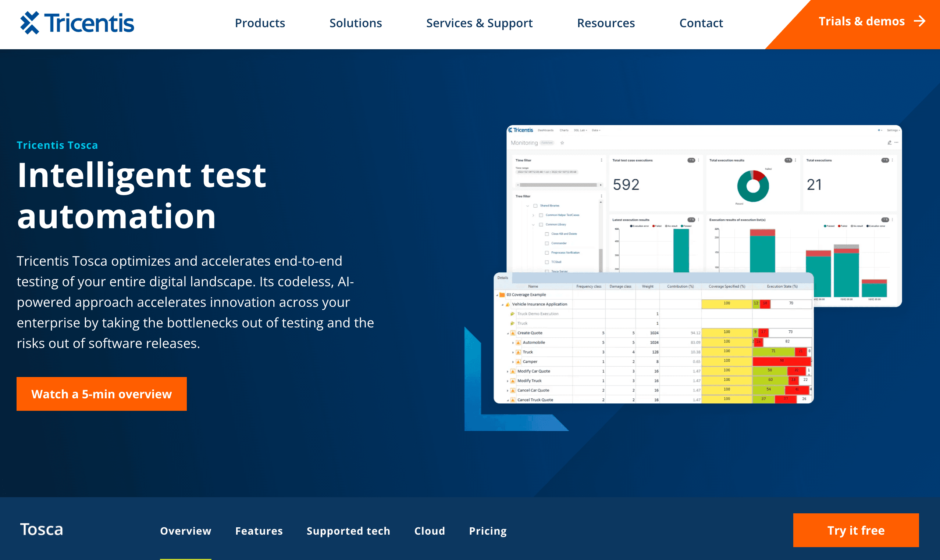Click the orange icon beside Create Quote
The width and height of the screenshot is (940, 560).
pyautogui.click(x=513, y=333)
